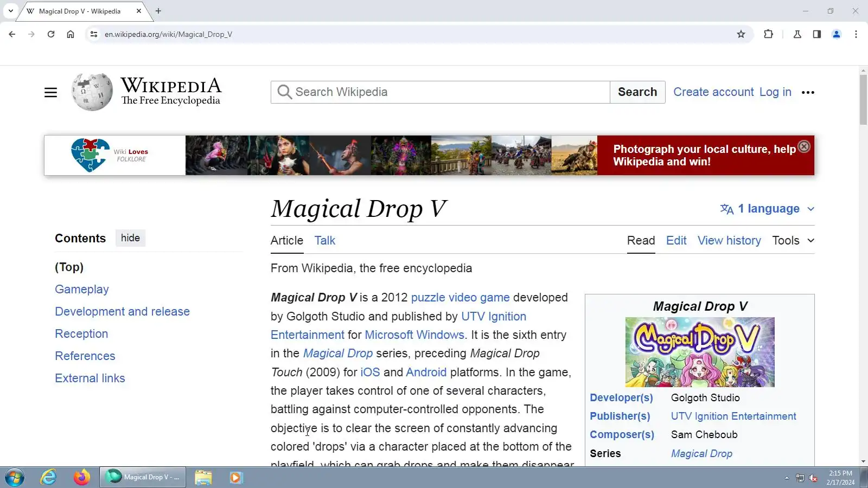Open the Chrome profile avatar
The height and width of the screenshot is (488, 868).
coord(837,34)
